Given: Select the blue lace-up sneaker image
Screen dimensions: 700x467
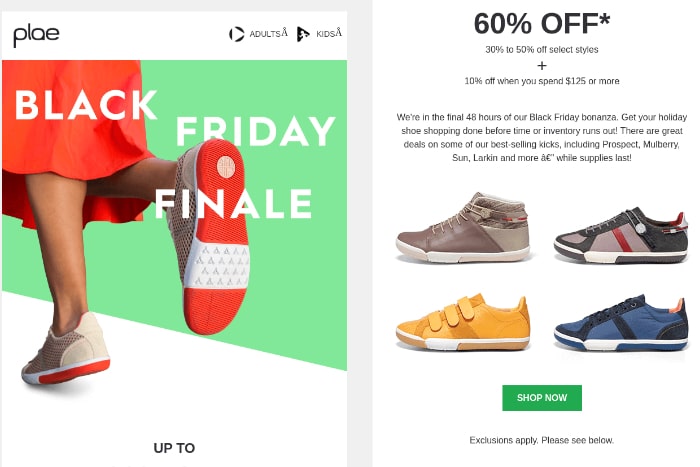Looking at the screenshot, I should (621, 322).
